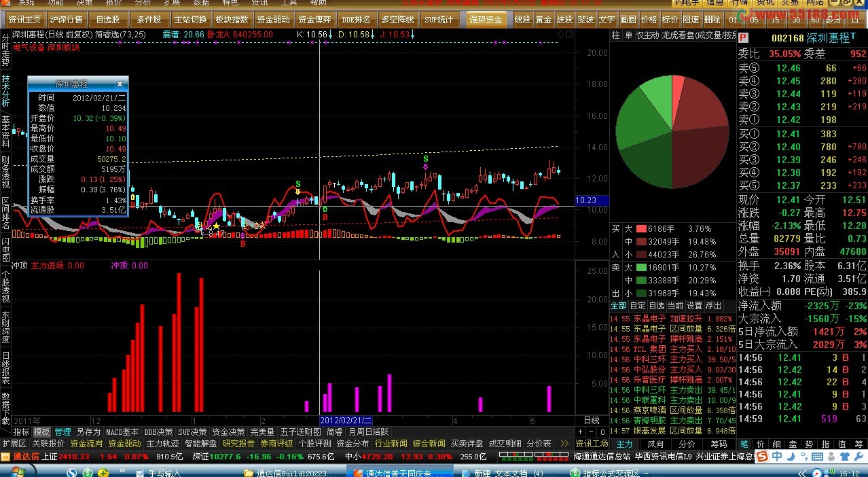Click the plus zoom button below the chart

(x=580, y=432)
